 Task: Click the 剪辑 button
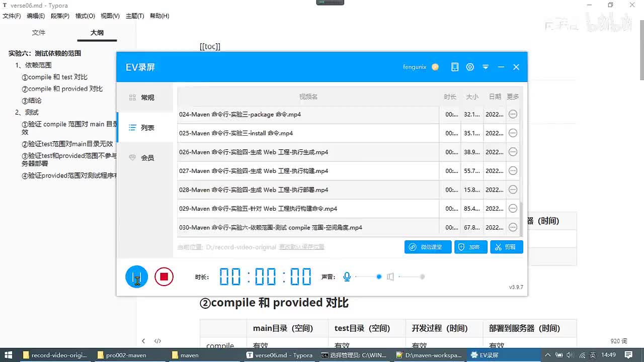[x=507, y=247]
